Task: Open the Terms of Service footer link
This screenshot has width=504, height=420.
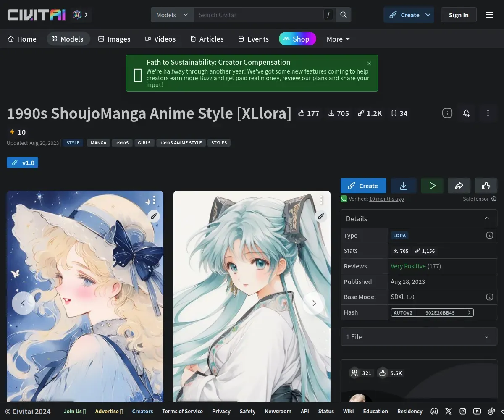Action: pyautogui.click(x=182, y=412)
